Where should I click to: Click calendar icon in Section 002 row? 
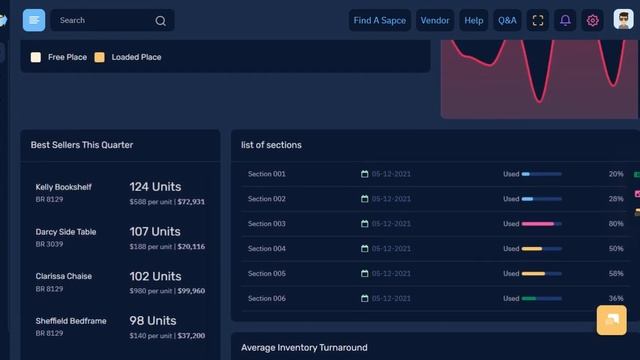pos(364,199)
